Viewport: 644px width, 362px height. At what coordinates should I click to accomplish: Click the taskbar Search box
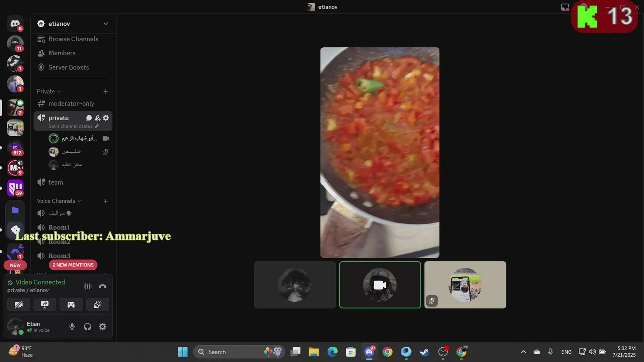pos(239,352)
